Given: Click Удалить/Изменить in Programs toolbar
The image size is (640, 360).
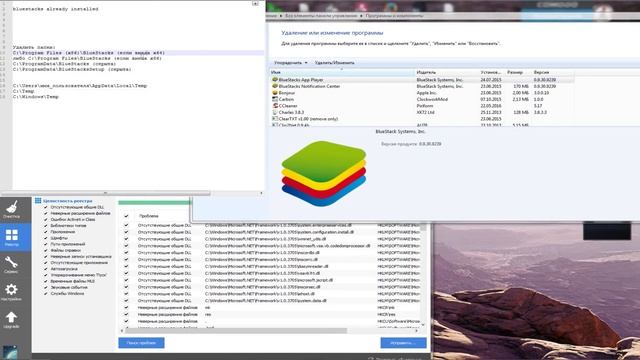Looking at the screenshot, I should [334, 63].
